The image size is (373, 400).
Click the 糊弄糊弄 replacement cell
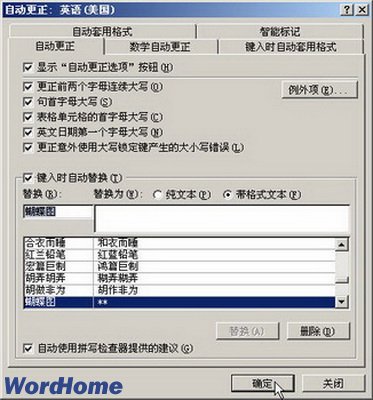(215, 278)
